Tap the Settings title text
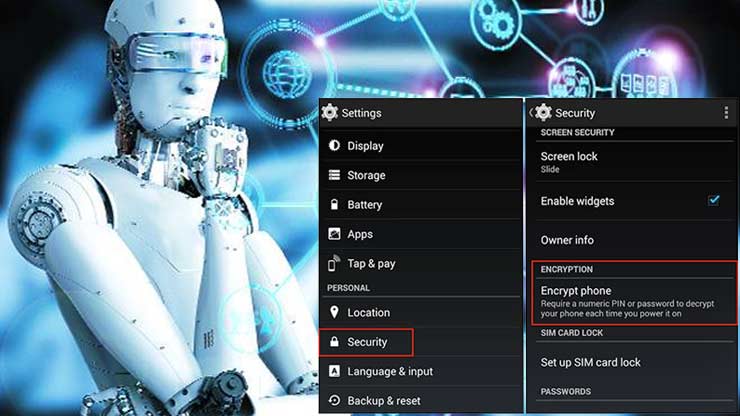Screen dimensions: 740x416 tap(362, 113)
